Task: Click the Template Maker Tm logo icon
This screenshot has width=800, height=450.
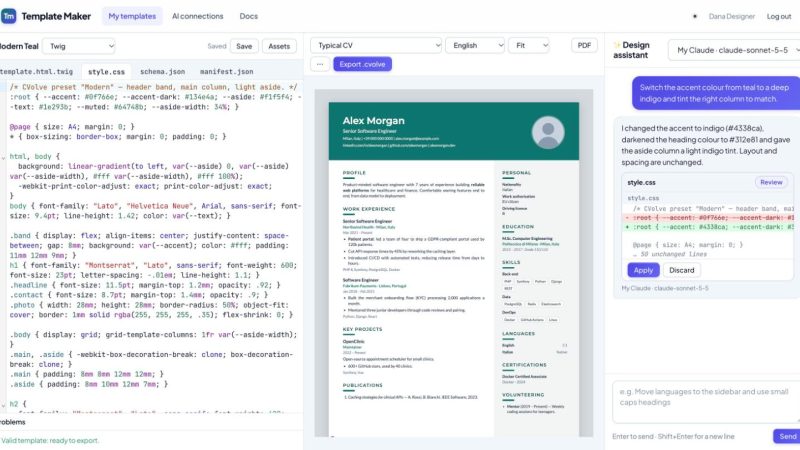Action: pos(9,16)
